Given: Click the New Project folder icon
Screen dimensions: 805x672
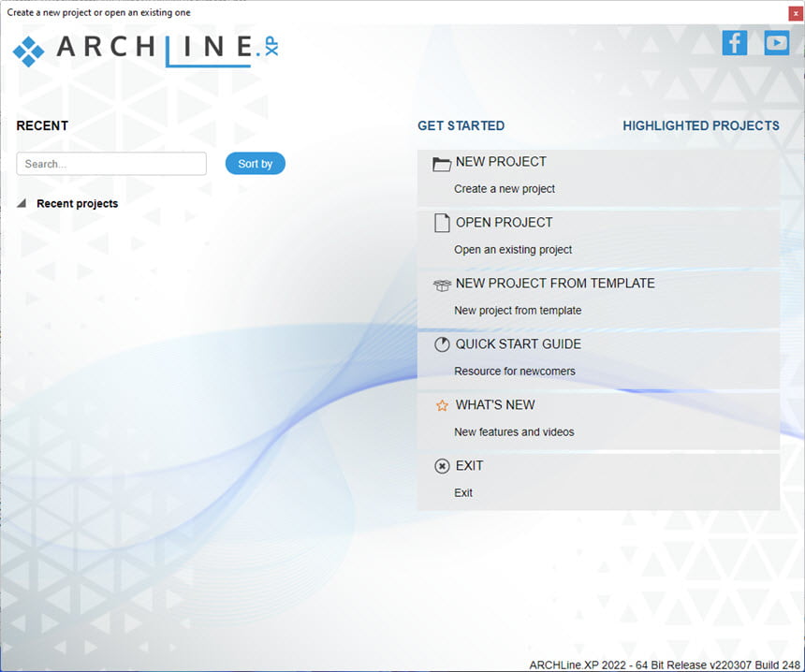Looking at the screenshot, I should pos(442,164).
